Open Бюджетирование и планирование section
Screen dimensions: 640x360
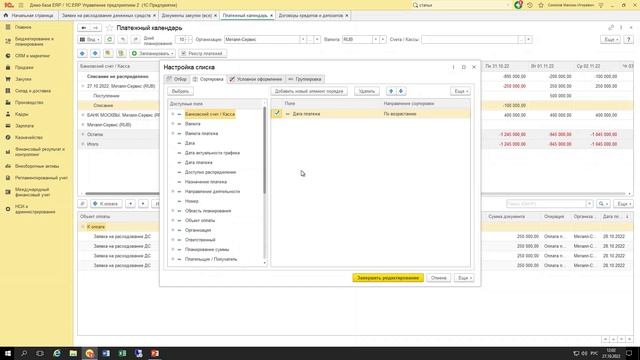click(34, 41)
